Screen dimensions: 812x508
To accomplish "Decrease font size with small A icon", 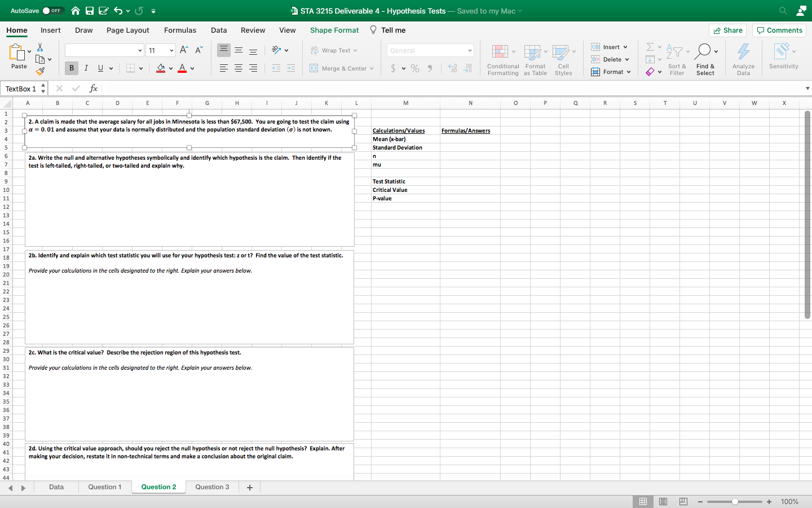I will click(x=198, y=50).
